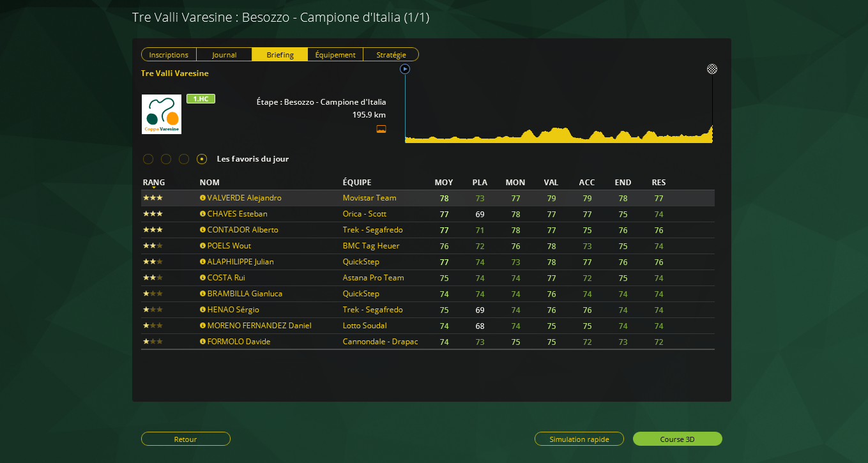Open info icon next to CONTADOR Alberto
Screen dimensions: 868x463
tap(202, 230)
